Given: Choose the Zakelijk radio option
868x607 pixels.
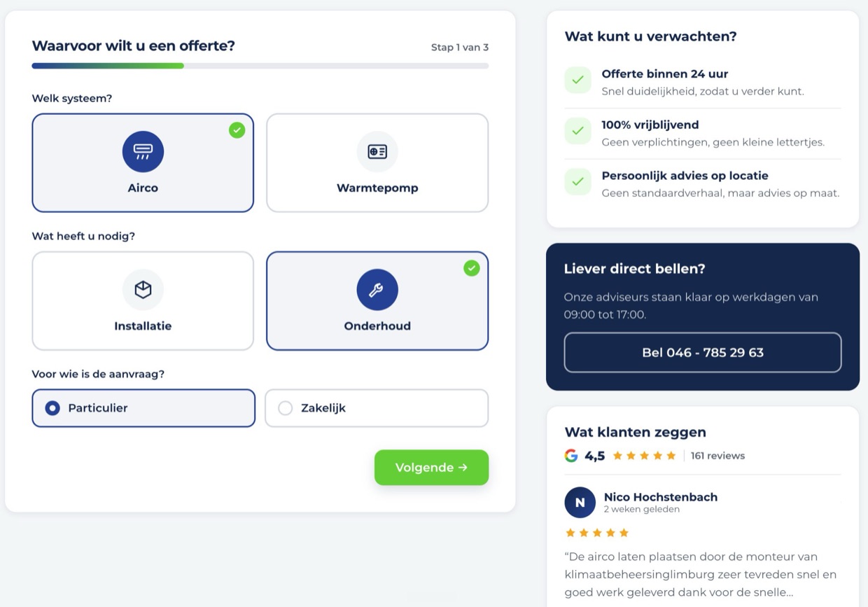Looking at the screenshot, I should point(377,408).
